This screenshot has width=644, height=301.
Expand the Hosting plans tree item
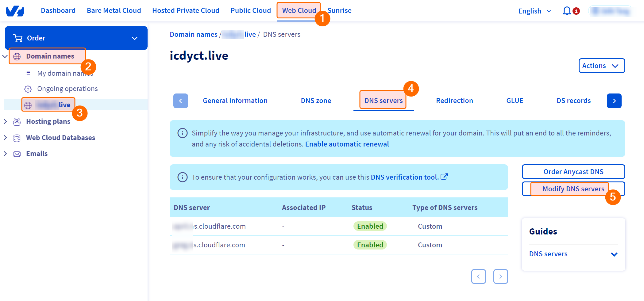(5, 122)
